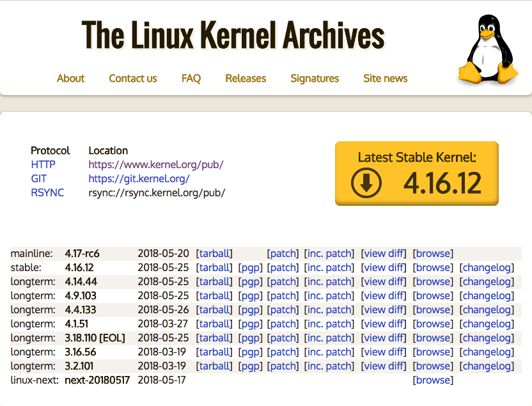Open the pgp signature for 4.9.103
The image size is (532, 406).
point(250,295)
